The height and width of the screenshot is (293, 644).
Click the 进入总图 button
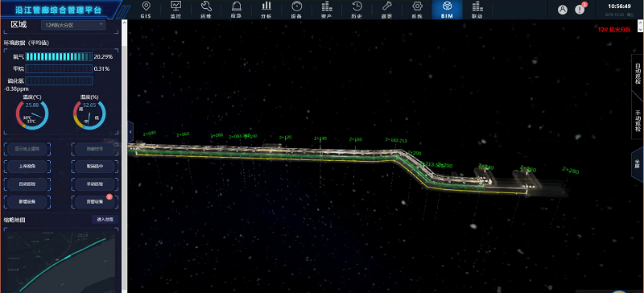pos(105,220)
